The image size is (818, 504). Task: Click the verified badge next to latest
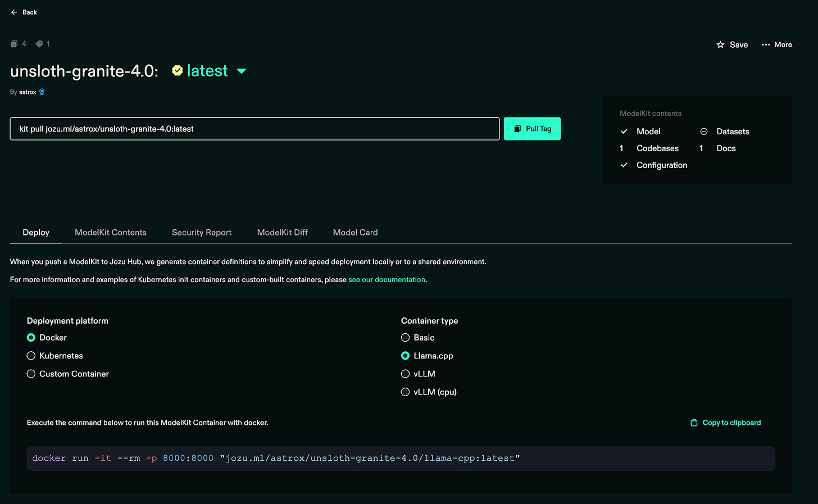click(x=177, y=70)
